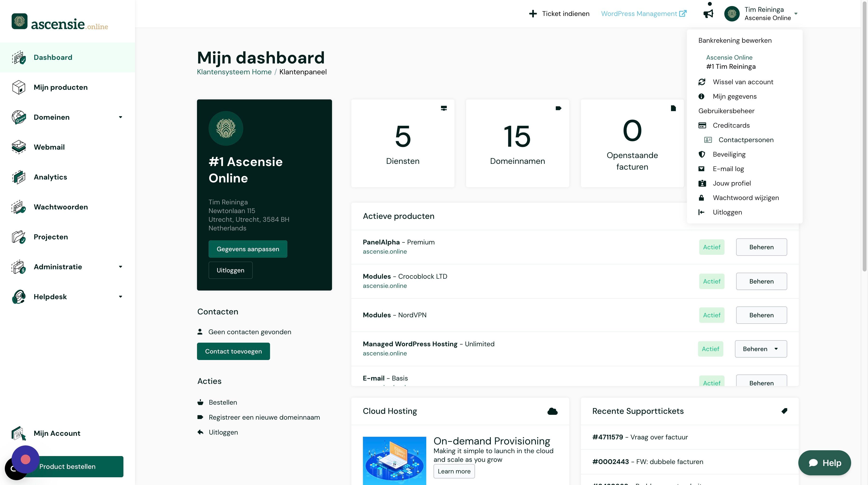Click the Gegevens aanpassen button
The image size is (868, 485).
[x=248, y=249]
